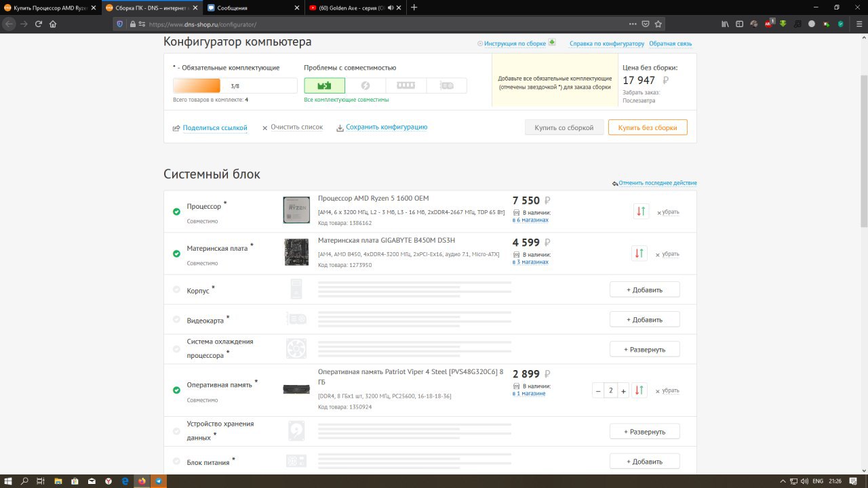Mute the Golden Axe YouTube tab
The width and height of the screenshot is (868, 488).
pyautogui.click(x=391, y=7)
